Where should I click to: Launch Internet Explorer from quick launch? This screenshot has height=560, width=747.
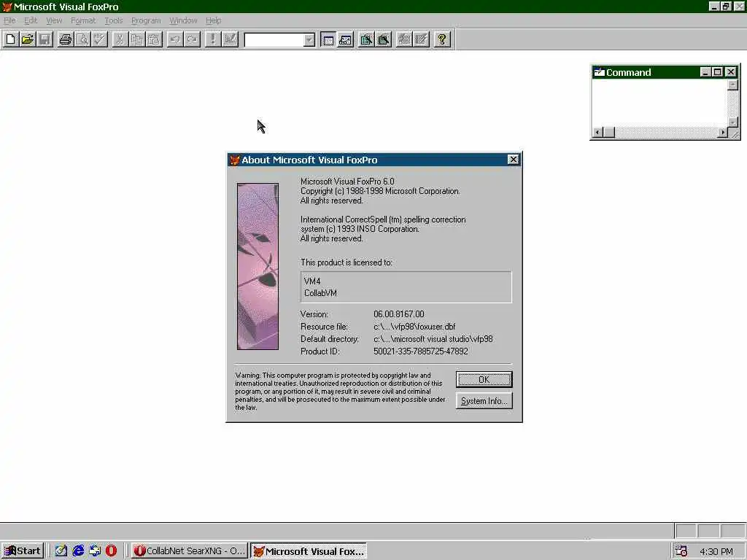(x=78, y=551)
